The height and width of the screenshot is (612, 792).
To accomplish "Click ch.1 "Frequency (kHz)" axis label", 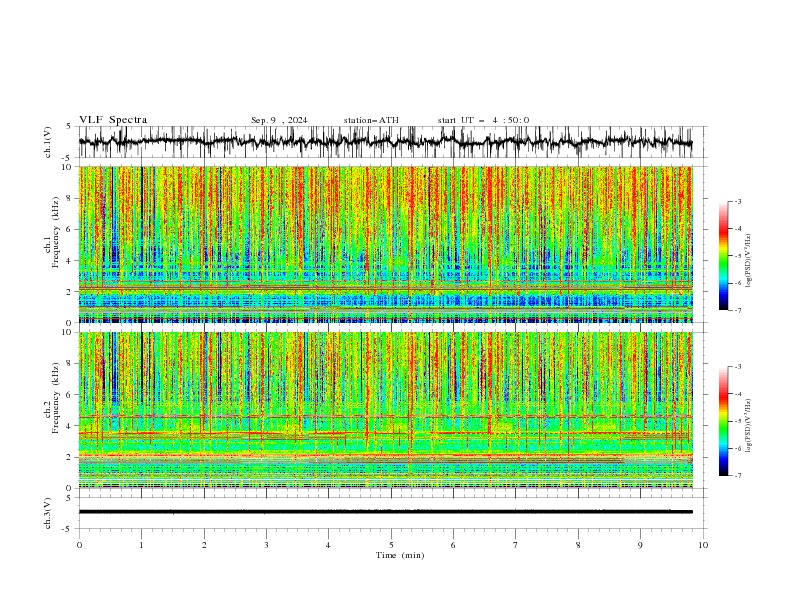I will [x=56, y=232].
